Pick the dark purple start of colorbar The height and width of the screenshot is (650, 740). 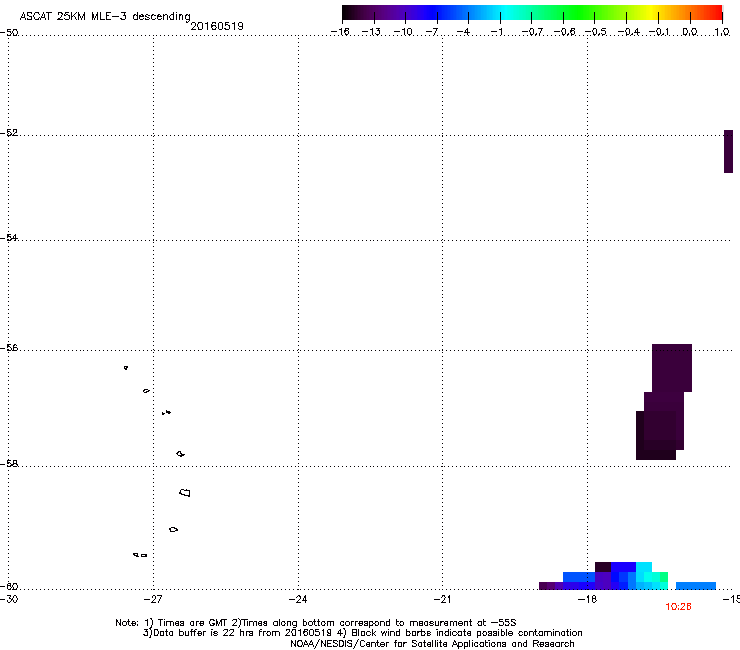point(356,13)
